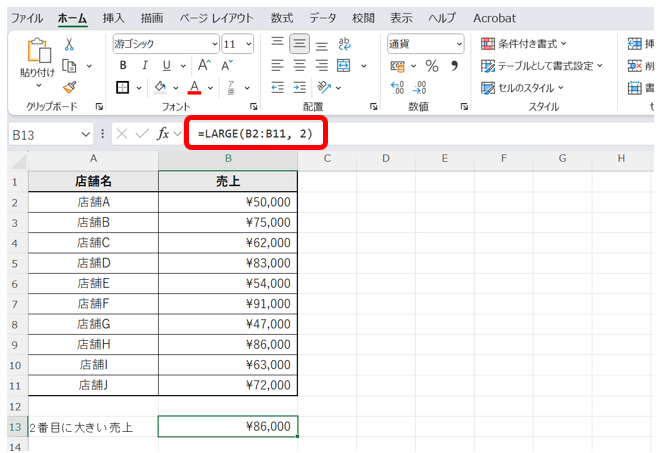Open the font size dropdown showing 11

(249, 44)
